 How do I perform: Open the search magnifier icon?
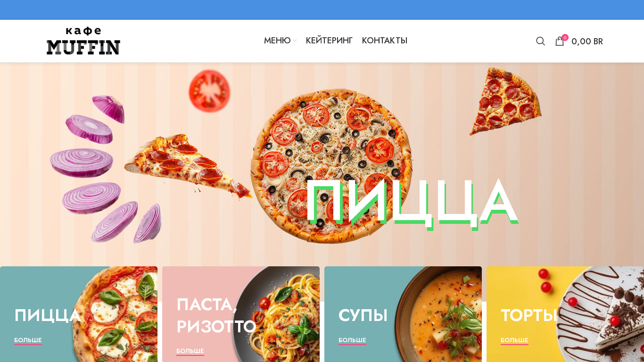540,41
